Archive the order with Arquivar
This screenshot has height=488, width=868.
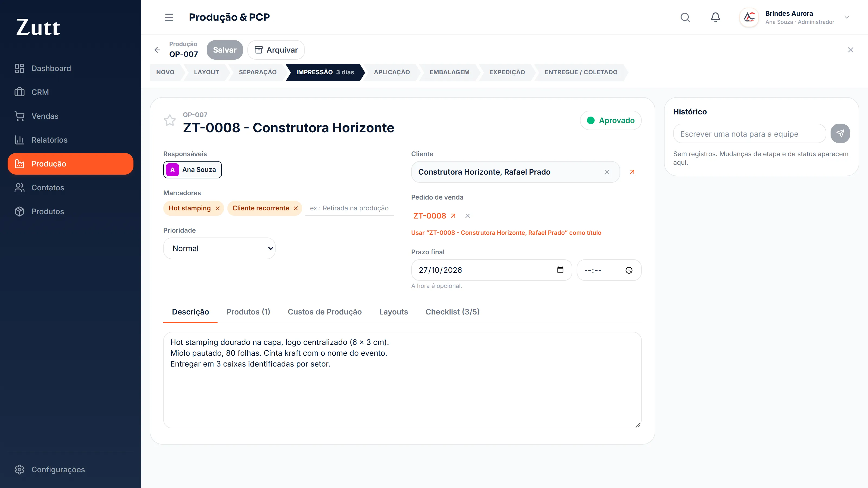(276, 50)
